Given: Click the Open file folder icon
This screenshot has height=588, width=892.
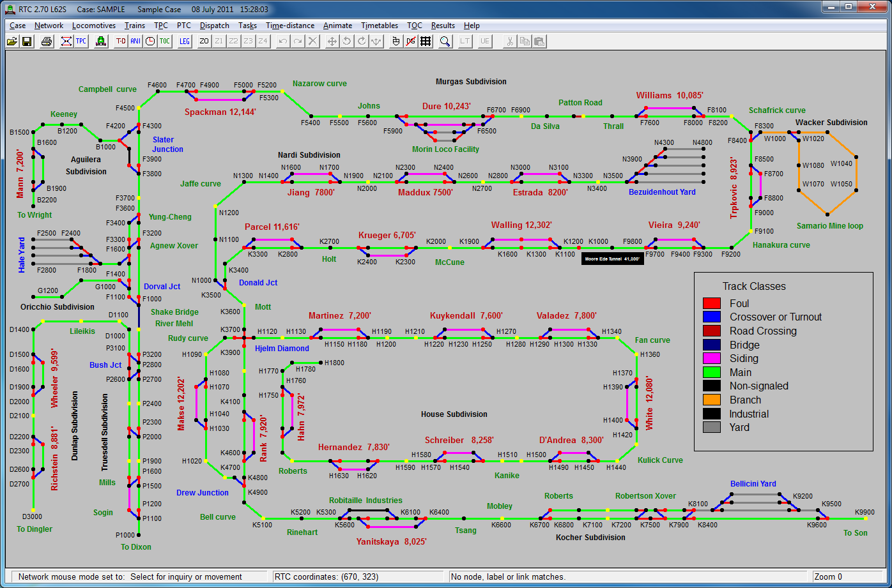Looking at the screenshot, I should pos(12,41).
